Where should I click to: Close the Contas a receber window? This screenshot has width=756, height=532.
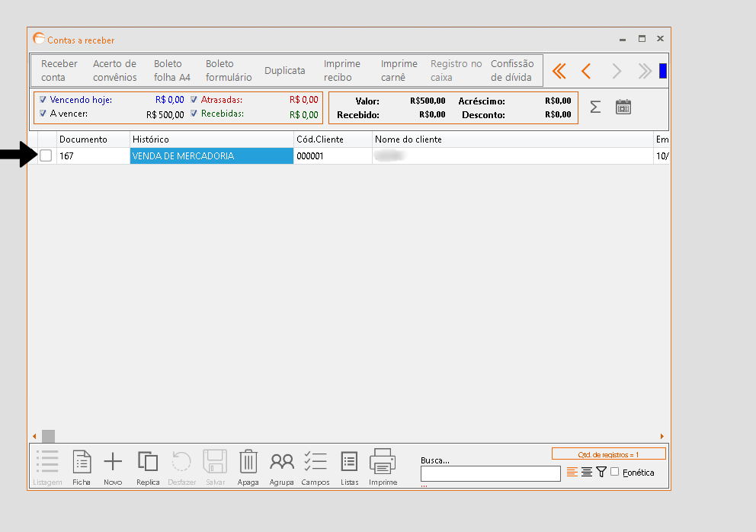coord(660,39)
